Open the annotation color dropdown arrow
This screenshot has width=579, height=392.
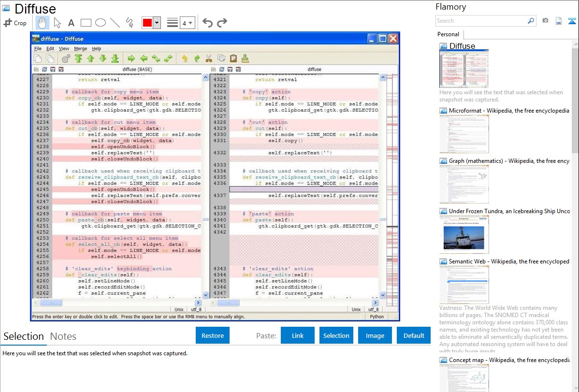point(157,23)
